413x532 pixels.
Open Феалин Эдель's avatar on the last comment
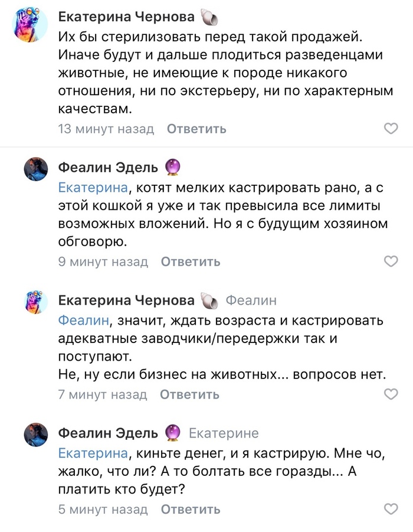click(x=35, y=435)
